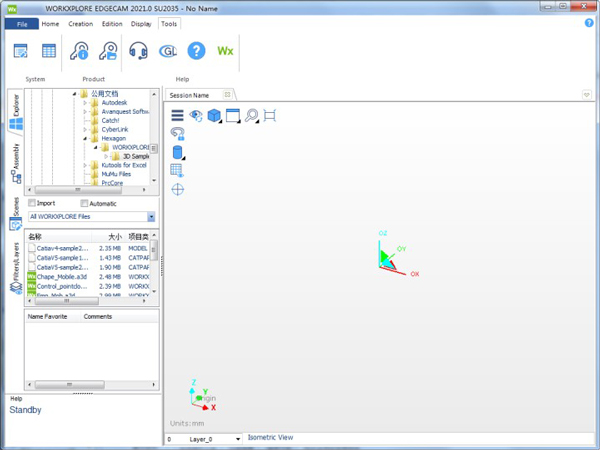Click the GL OpenGL information icon
This screenshot has width=600, height=450.
coord(168,51)
